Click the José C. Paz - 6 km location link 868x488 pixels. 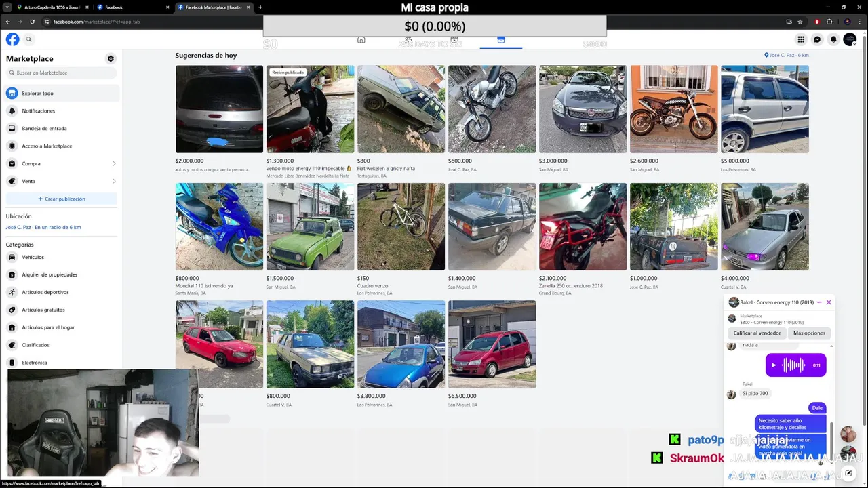pos(787,55)
